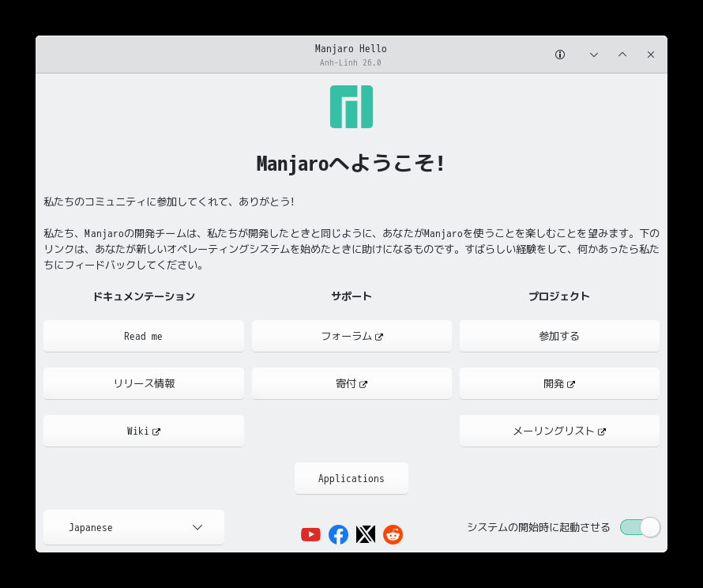Open the Read me button
The height and width of the screenshot is (588, 703).
coord(144,336)
